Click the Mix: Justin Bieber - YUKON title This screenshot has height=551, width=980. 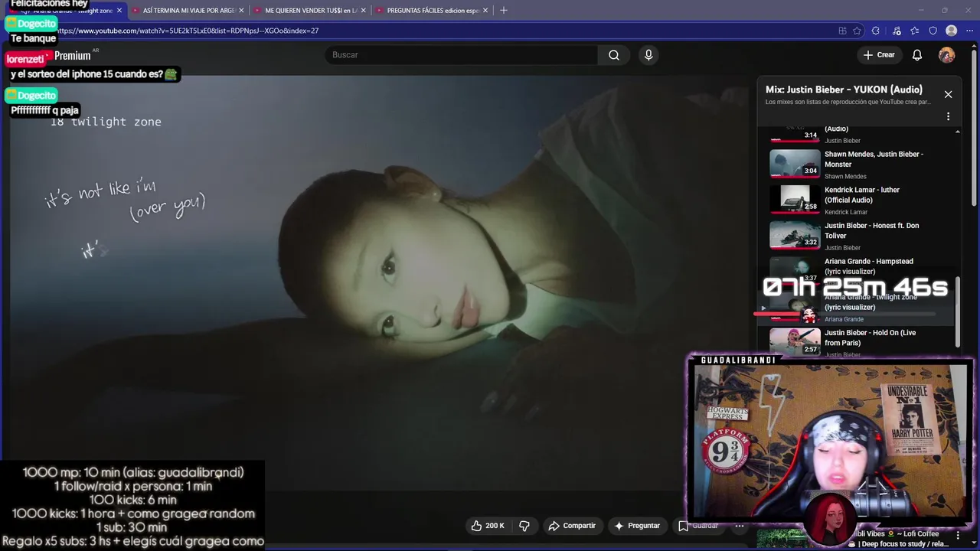click(x=844, y=90)
